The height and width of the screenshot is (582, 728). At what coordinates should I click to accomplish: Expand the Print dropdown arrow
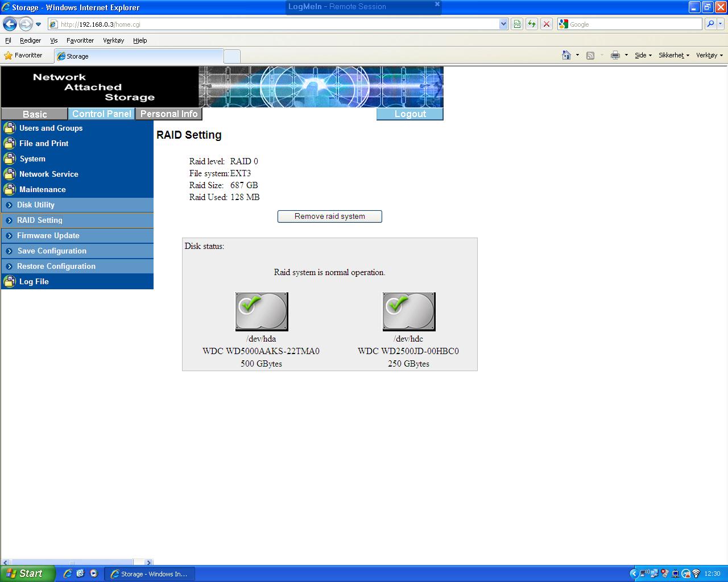pos(626,55)
